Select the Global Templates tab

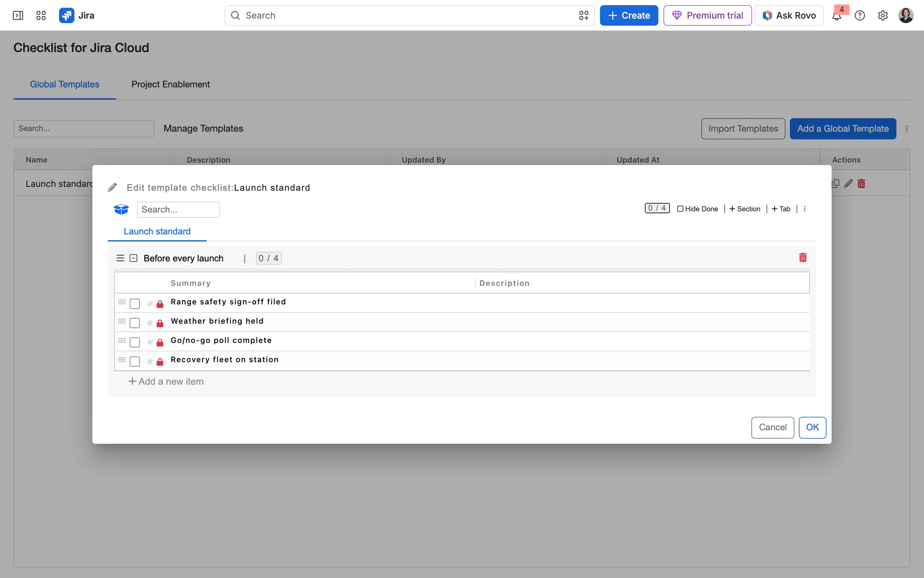tap(64, 84)
